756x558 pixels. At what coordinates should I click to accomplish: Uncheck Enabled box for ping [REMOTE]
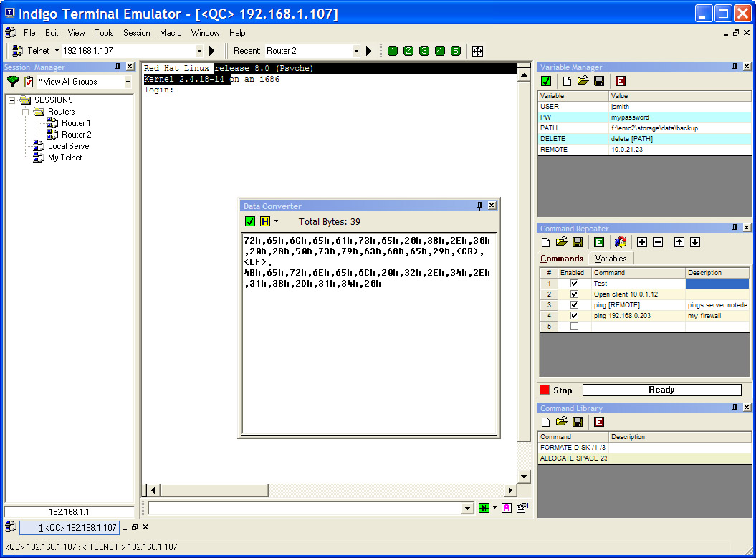coord(574,305)
